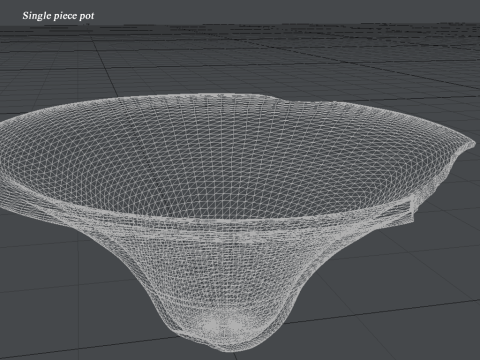Click the back rim edge of the bowl
Screen dimensions: 480x360
(x=200, y=97)
